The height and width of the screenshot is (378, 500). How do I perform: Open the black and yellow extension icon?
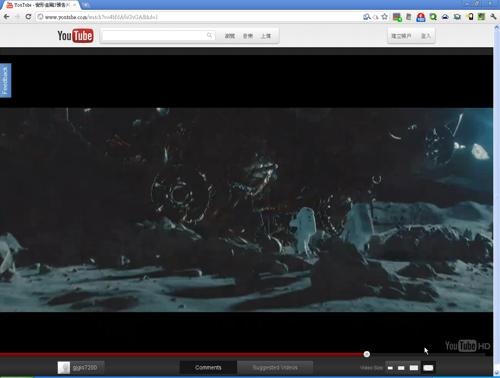pos(470,17)
